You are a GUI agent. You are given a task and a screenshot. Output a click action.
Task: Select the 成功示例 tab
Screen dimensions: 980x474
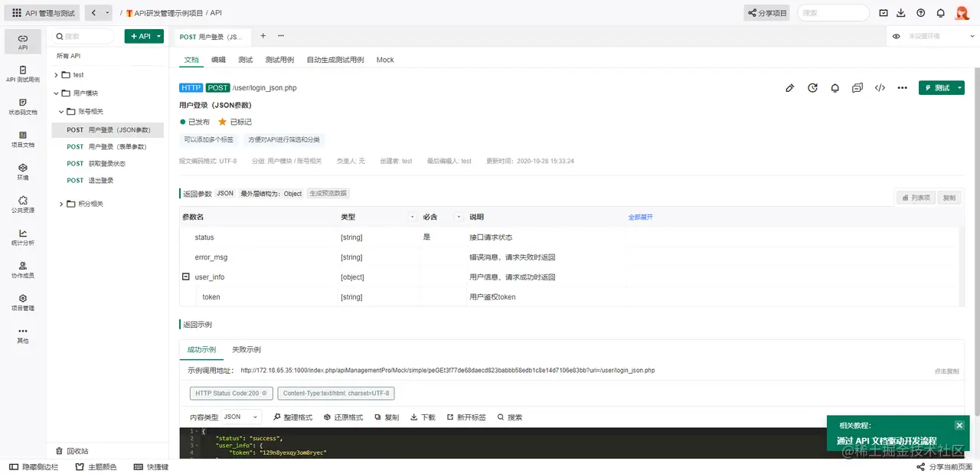(201, 350)
